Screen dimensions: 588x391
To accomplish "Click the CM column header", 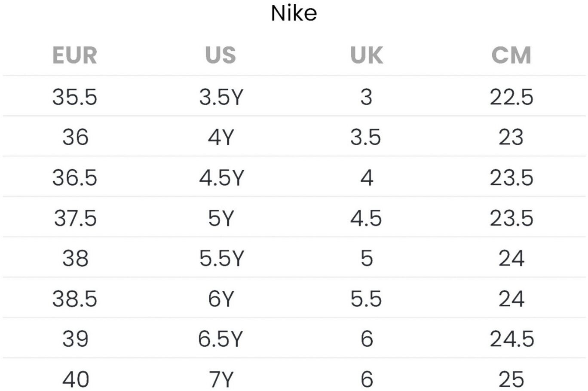I will 511,55.
